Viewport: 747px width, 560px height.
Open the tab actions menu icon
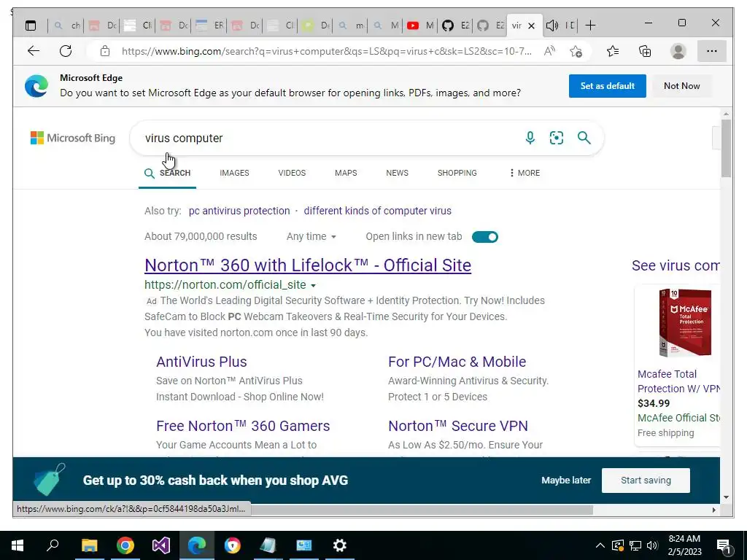pos(31,26)
